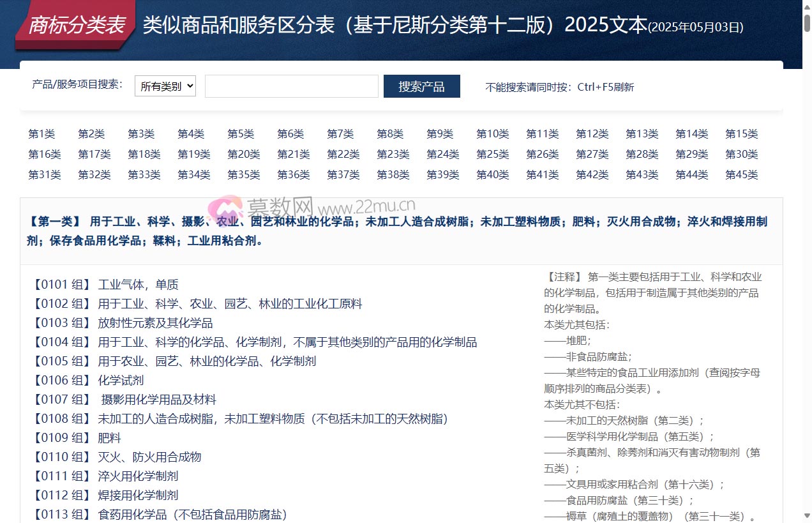Click inside the product search input field
The width and height of the screenshot is (812, 523).
pyautogui.click(x=291, y=86)
